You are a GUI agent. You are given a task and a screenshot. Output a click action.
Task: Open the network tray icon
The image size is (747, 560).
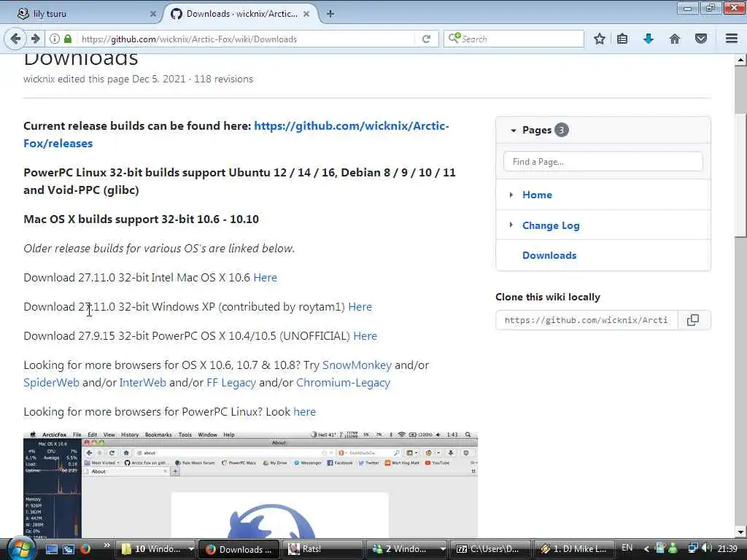pyautogui.click(x=693, y=548)
